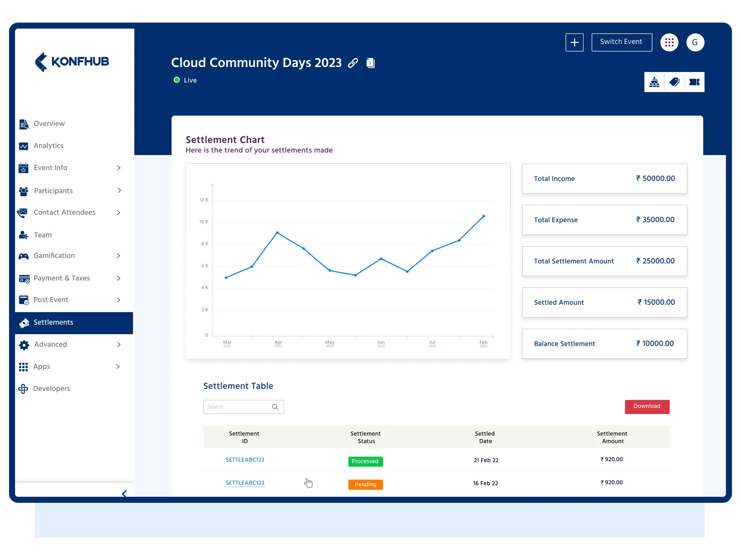This screenshot has height=560, width=741.
Task: Click the search input field in Settlement Table
Action: [x=243, y=406]
